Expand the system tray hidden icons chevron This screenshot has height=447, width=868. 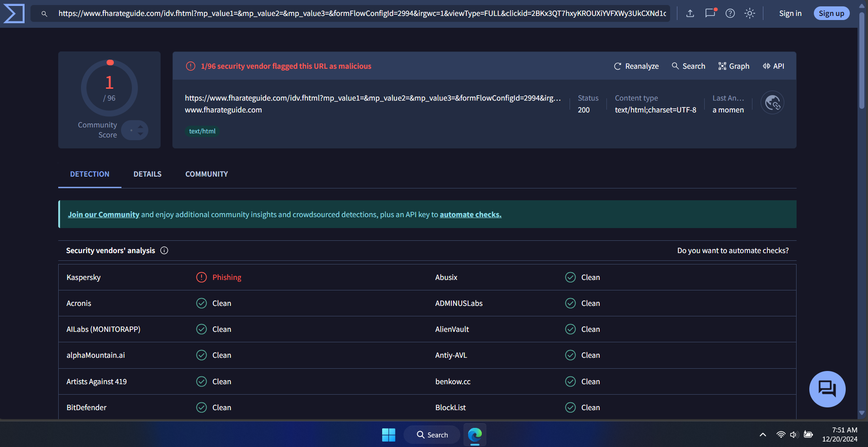(763, 435)
